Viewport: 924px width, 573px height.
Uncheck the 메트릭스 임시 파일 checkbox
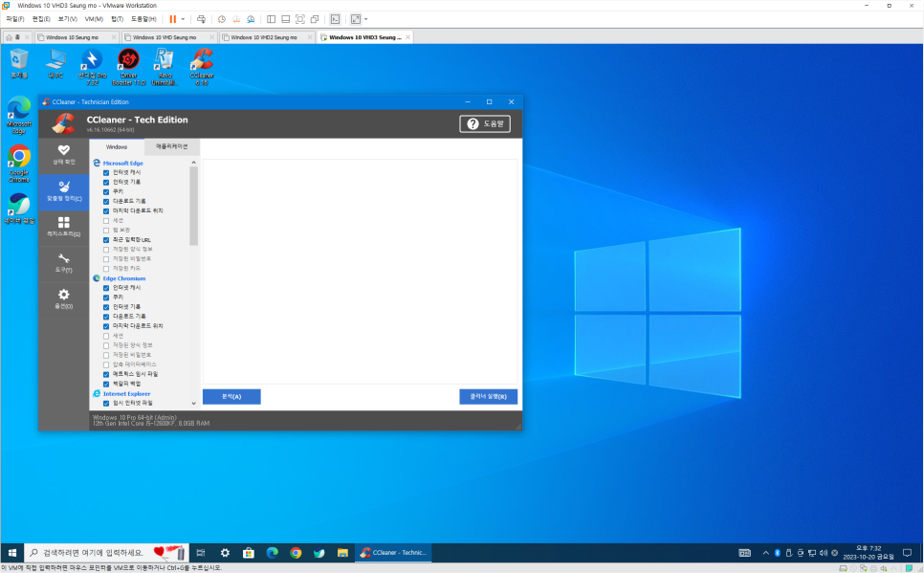(x=106, y=374)
